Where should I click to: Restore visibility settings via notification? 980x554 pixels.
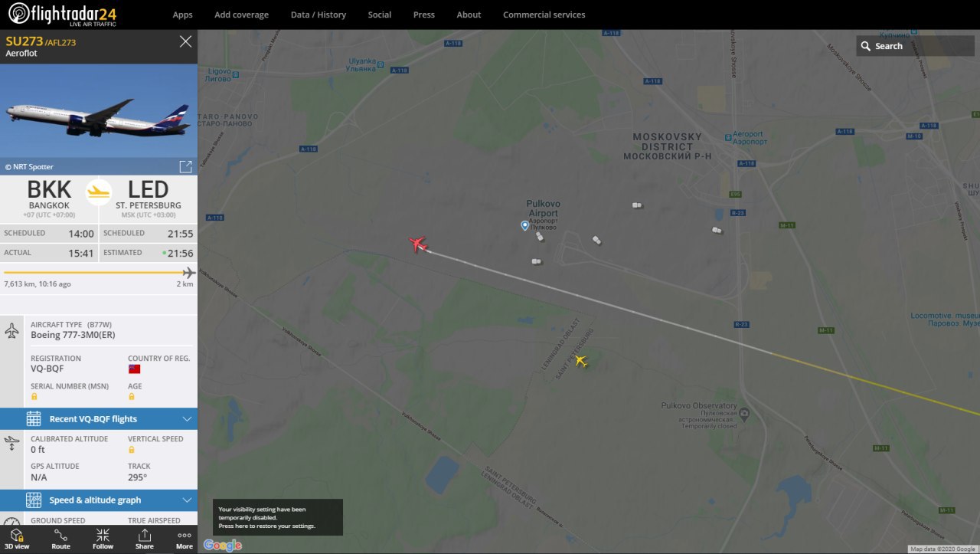coord(277,517)
